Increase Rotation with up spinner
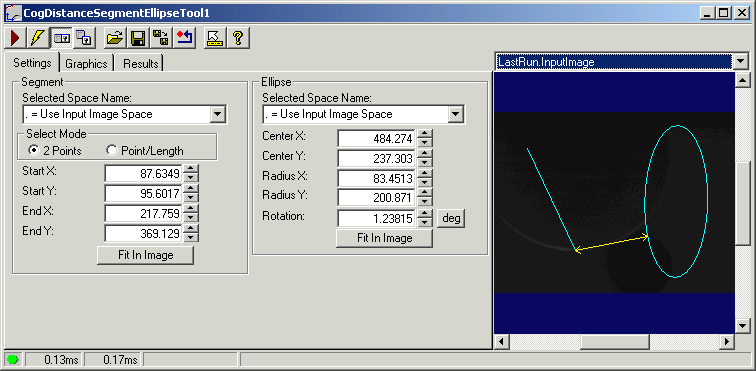The height and width of the screenshot is (371, 756). pos(424,214)
